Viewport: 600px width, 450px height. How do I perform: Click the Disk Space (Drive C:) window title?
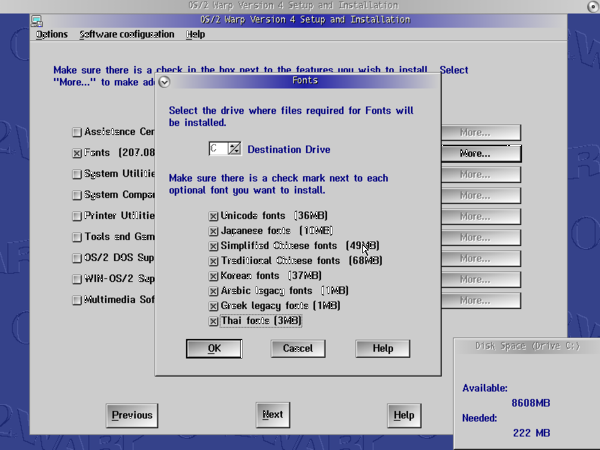pyautogui.click(x=527, y=346)
